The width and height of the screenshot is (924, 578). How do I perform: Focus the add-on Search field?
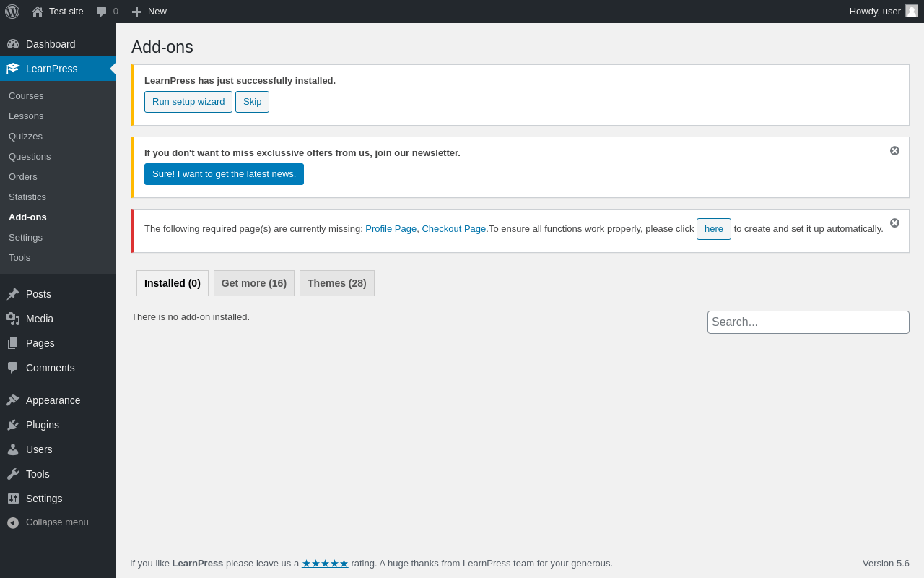(x=808, y=322)
